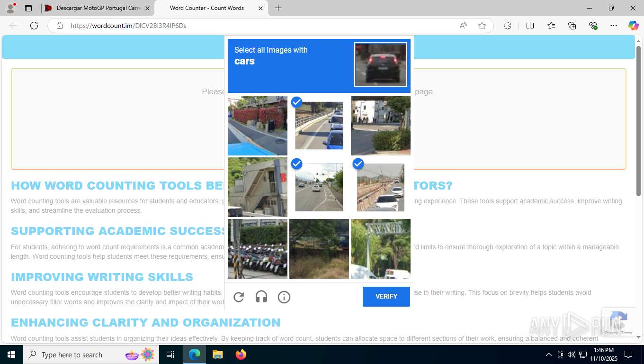The width and height of the screenshot is (644, 364).
Task: Open File Explorer from taskbar
Action: [217, 355]
